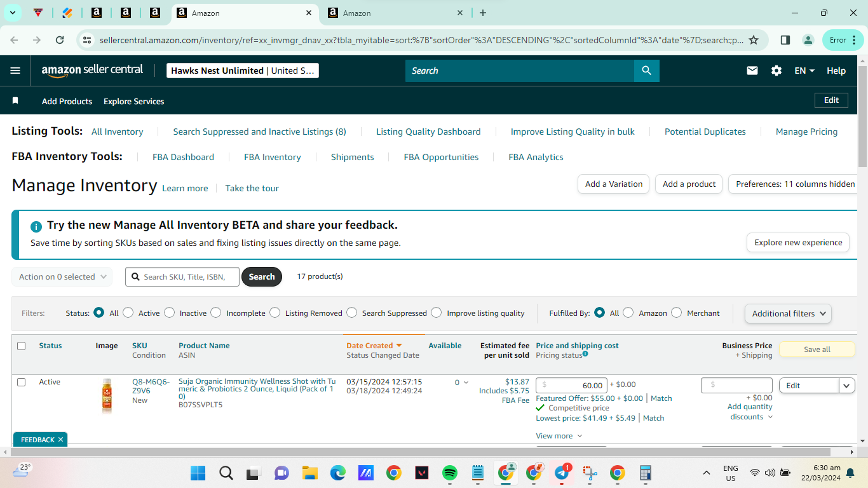
Task: View site information icon in address bar
Action: click(x=87, y=40)
